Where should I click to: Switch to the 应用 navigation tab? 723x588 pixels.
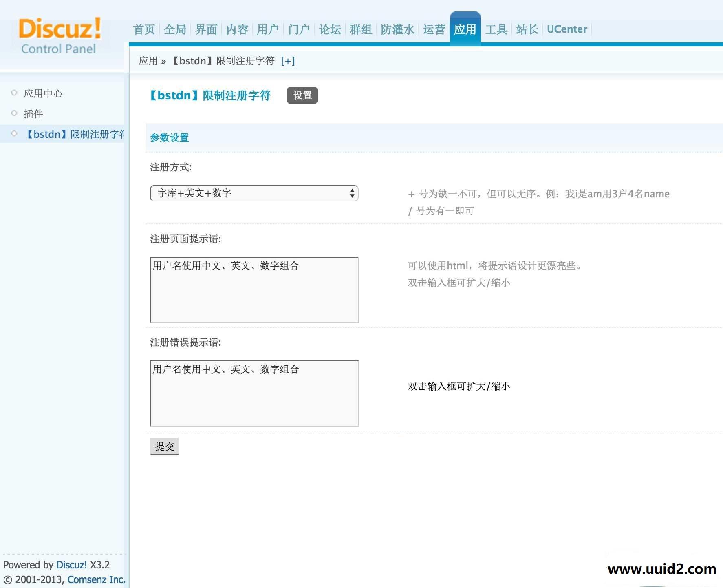pos(465,29)
